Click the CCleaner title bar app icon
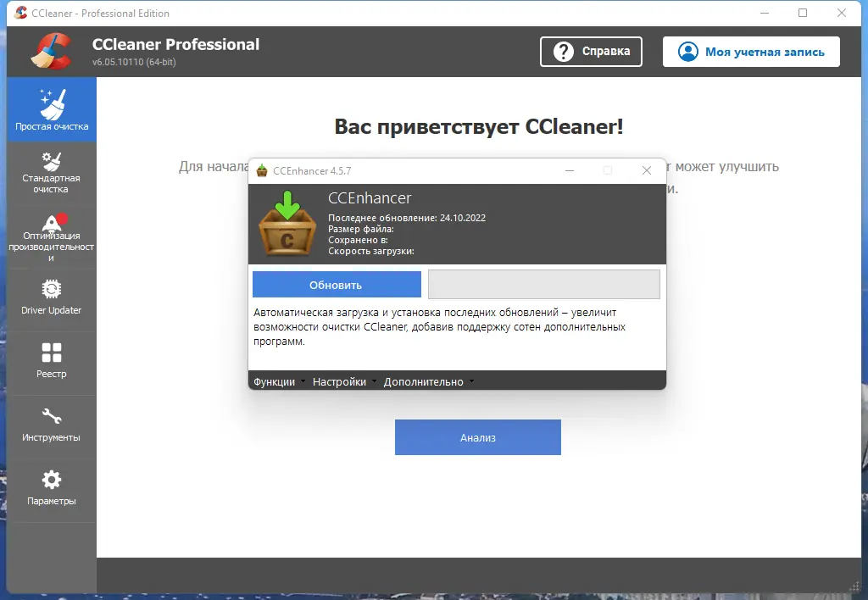The image size is (868, 600). click(20, 13)
